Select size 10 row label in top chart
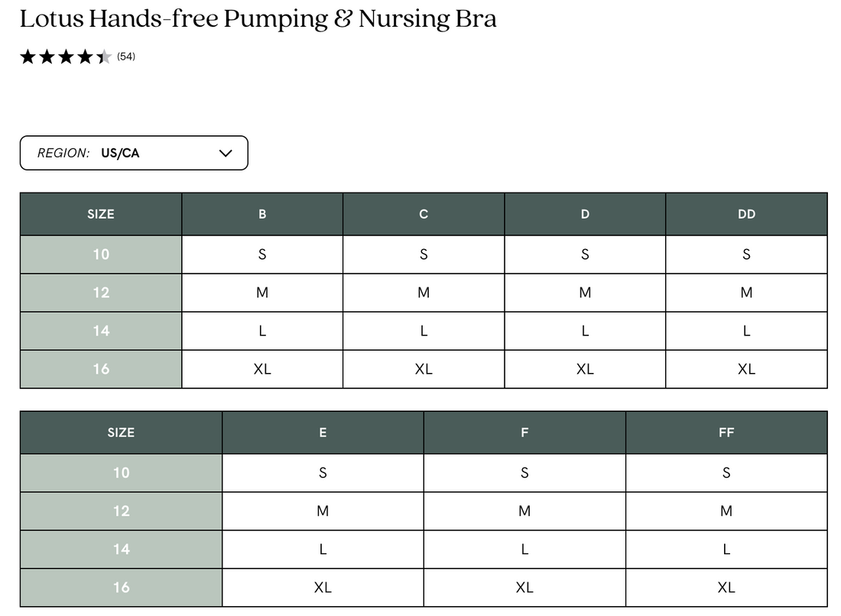This screenshot has width=841, height=616. tap(100, 254)
